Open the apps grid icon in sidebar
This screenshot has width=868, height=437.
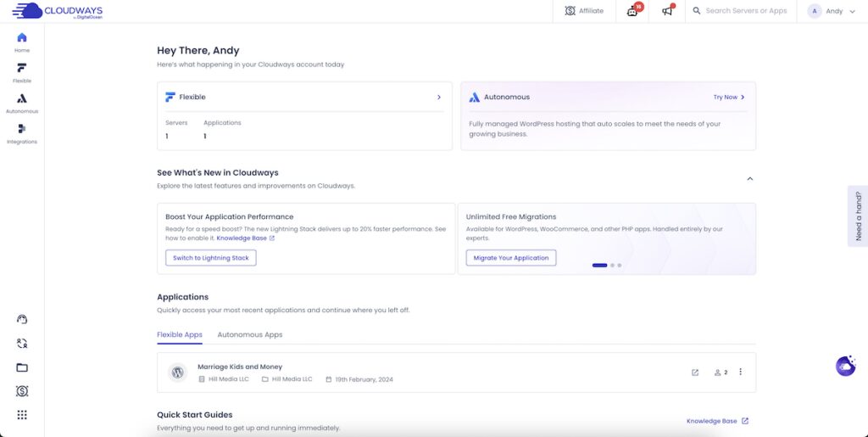point(21,415)
